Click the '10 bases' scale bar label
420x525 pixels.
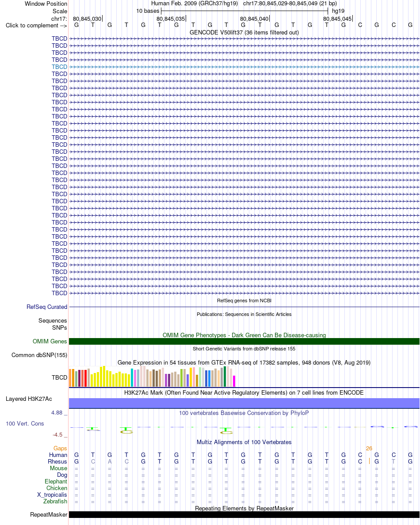(x=148, y=11)
